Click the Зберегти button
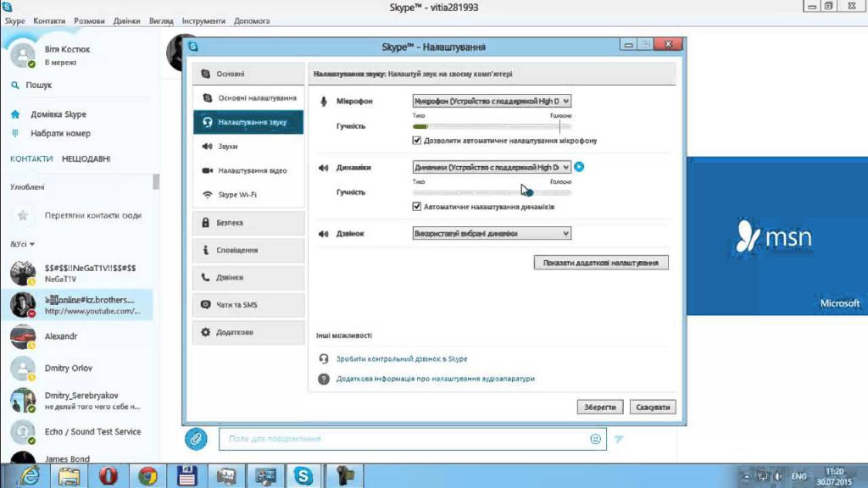Viewport: 868px width, 488px height. click(x=600, y=408)
